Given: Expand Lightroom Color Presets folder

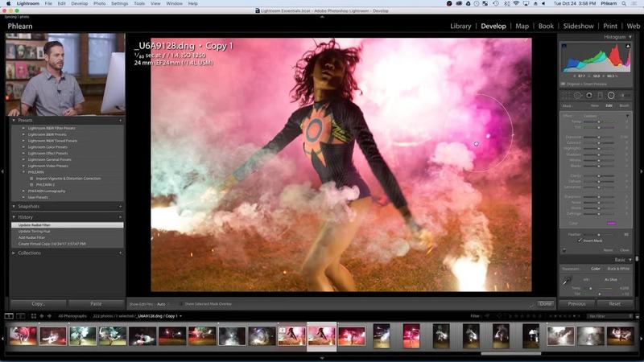Looking at the screenshot, I should click(23, 147).
